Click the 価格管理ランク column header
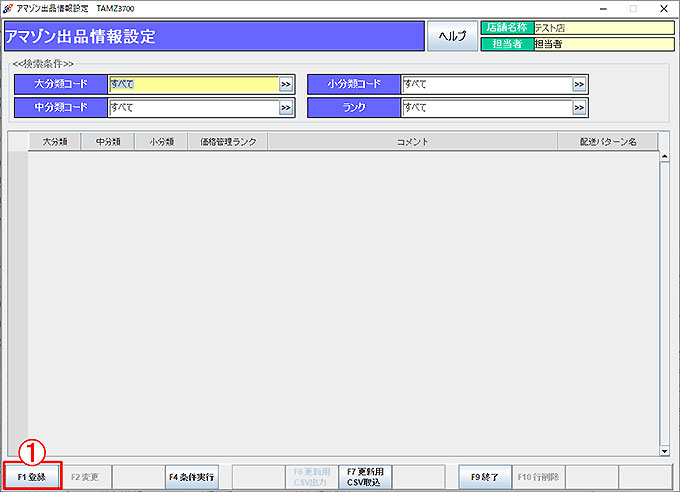Viewport: 680px width, 492px height. [228, 142]
